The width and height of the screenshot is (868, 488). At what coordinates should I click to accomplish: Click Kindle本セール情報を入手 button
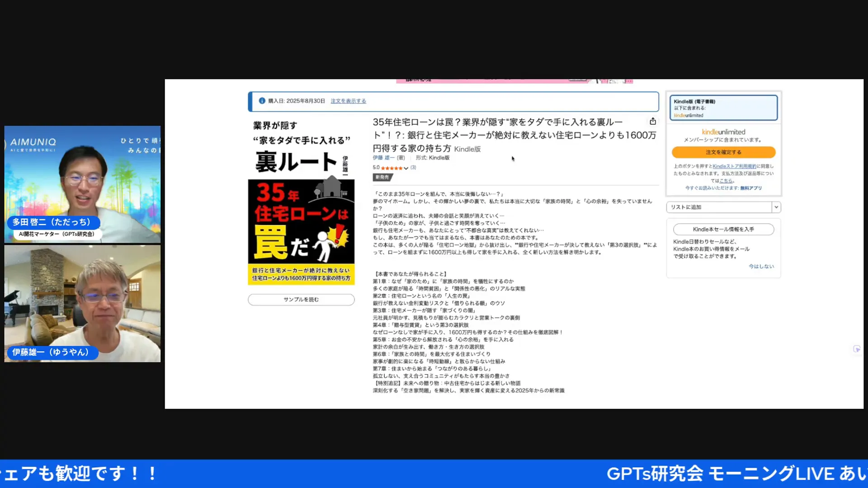(x=723, y=230)
